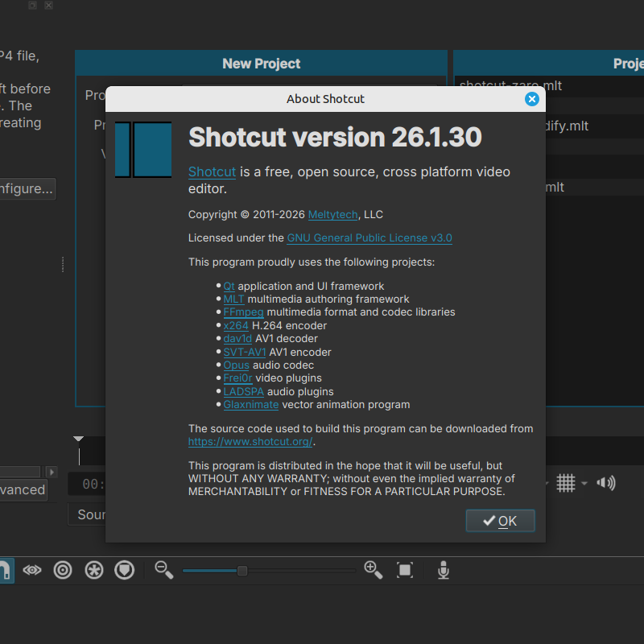Open the GNU General Public License v3.0 link
The image size is (644, 644).
tap(369, 238)
